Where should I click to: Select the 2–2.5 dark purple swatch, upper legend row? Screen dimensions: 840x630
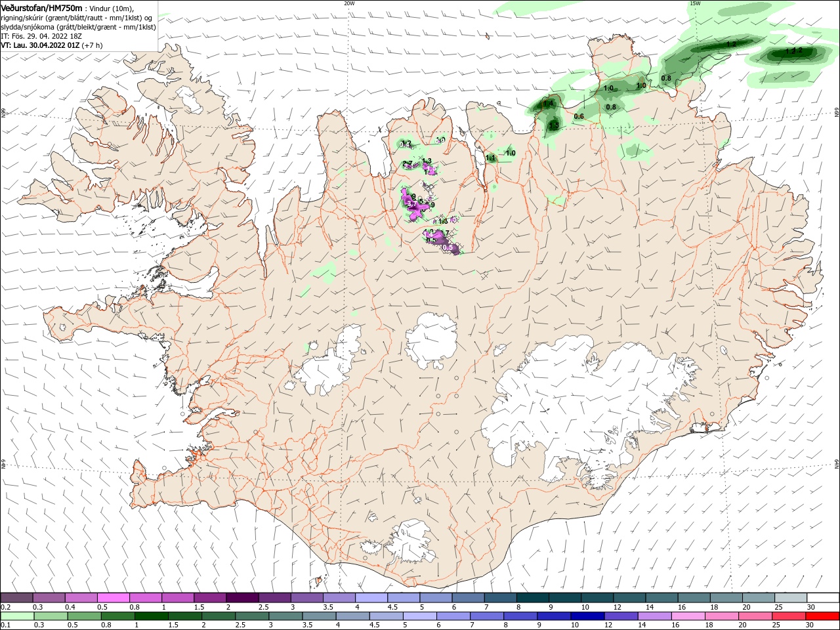[x=242, y=598]
